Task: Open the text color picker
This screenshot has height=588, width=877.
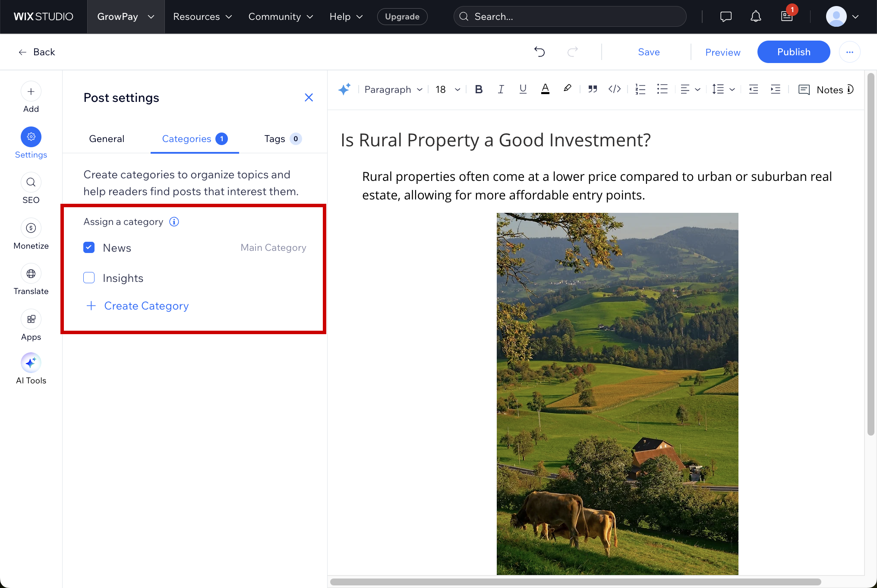Action: pyautogui.click(x=545, y=89)
